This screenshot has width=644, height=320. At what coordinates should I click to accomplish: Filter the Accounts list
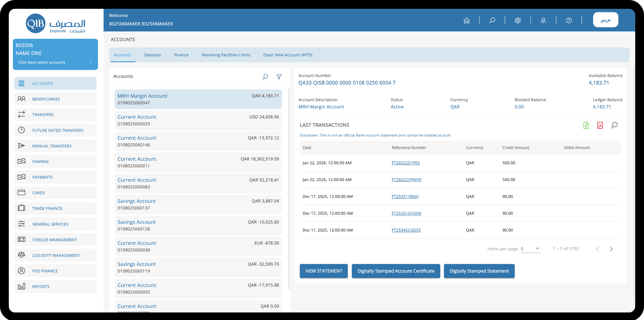(279, 77)
